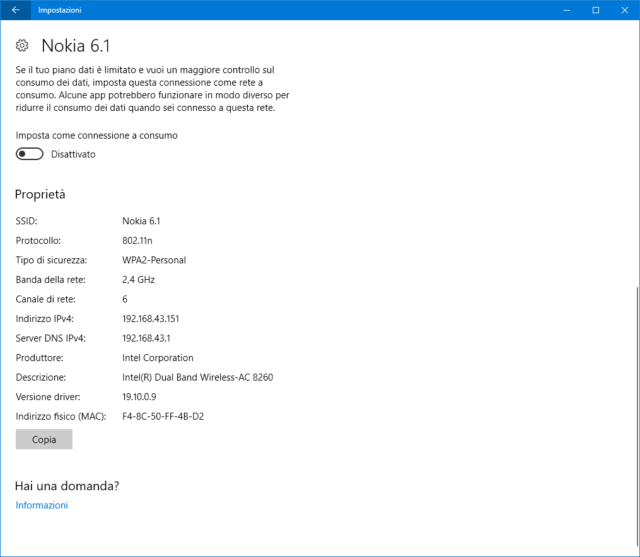
Task: Click the Intel Dual Band Wireless-AC description
Action: click(197, 377)
